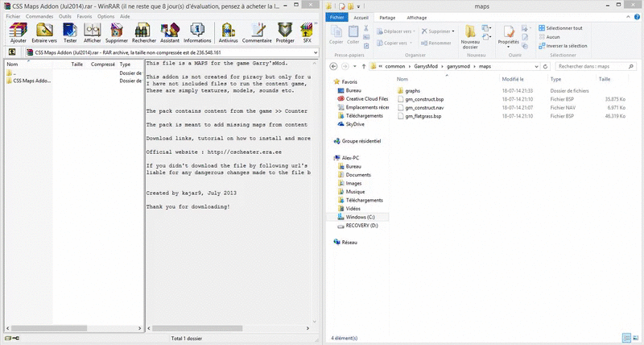
Task: Click the Nouveau dossier ribbon icon
Action: 470,31
